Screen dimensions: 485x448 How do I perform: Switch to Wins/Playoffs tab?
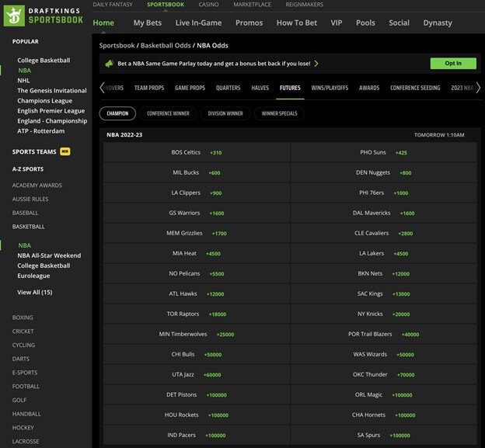(330, 88)
